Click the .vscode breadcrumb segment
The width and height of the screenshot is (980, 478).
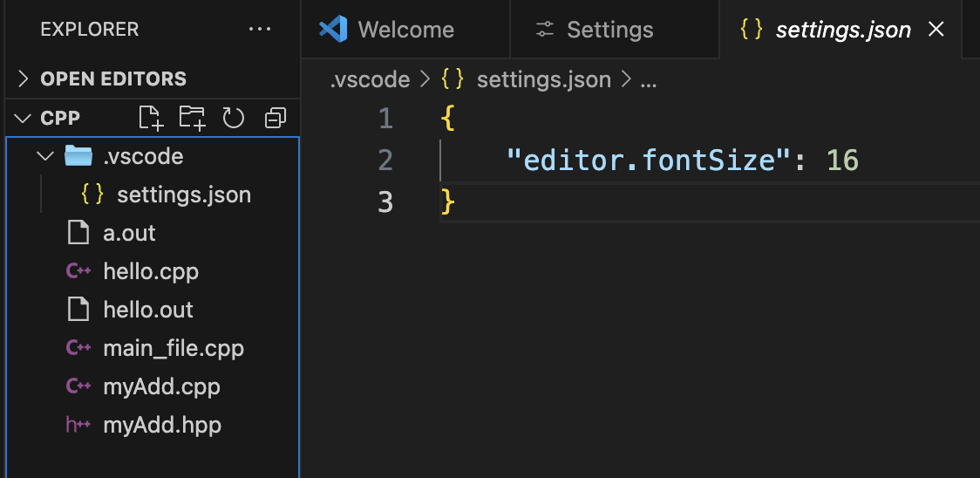[x=370, y=79]
